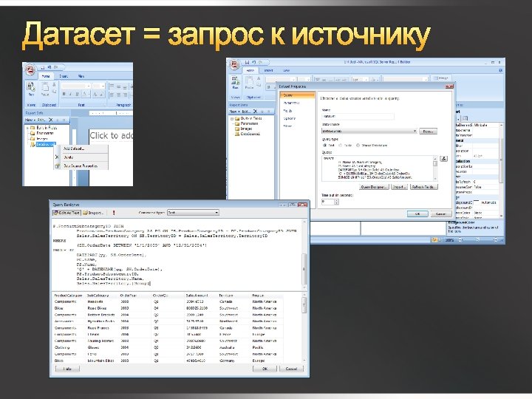Click 'Germany' cell in Query Designer results
The image size is (532, 399).
click(227, 361)
